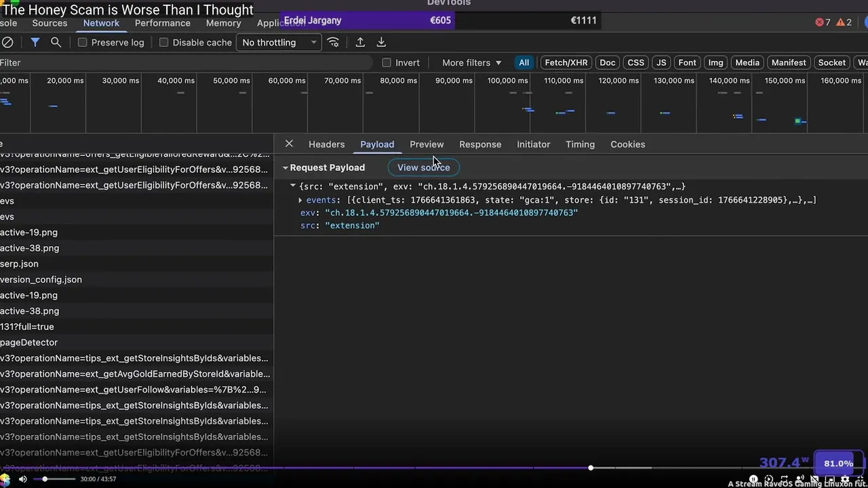Filter requests by Img type
Screen dimensions: 868x488
[x=715, y=62]
